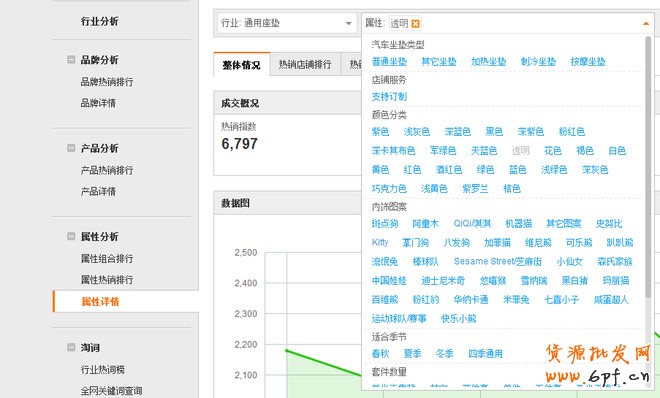The image size is (660, 398).
Task: Choose the 春秋 season option
Action: click(x=381, y=353)
